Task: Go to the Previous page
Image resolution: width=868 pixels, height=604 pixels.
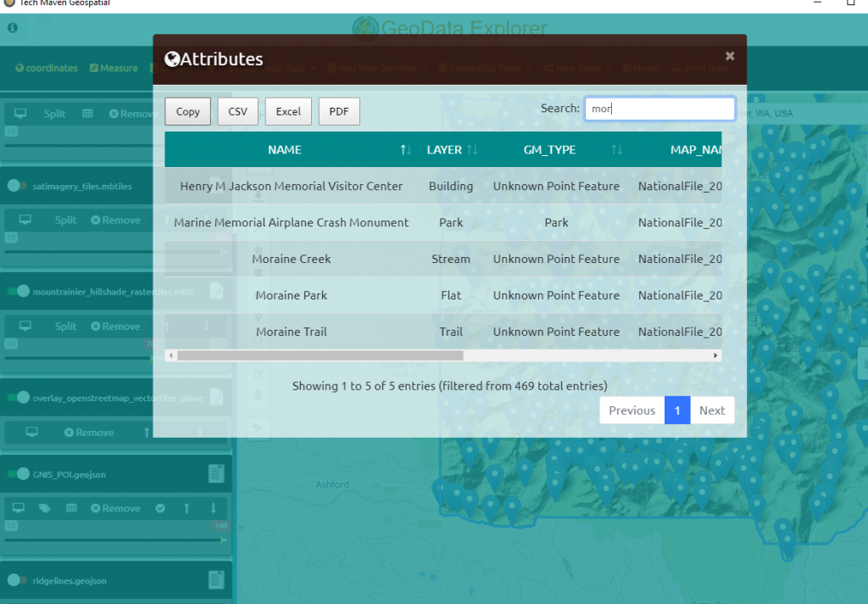Action: tap(632, 410)
